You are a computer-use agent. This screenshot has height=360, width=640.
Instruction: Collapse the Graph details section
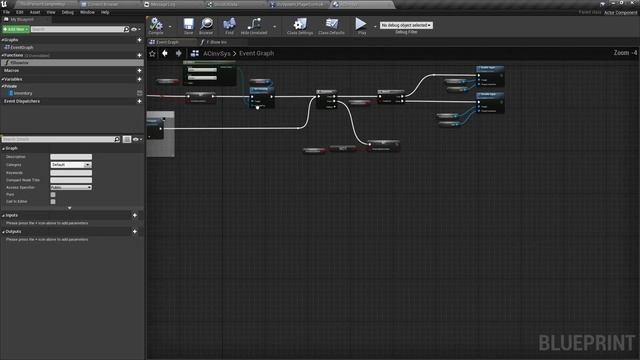[3, 149]
